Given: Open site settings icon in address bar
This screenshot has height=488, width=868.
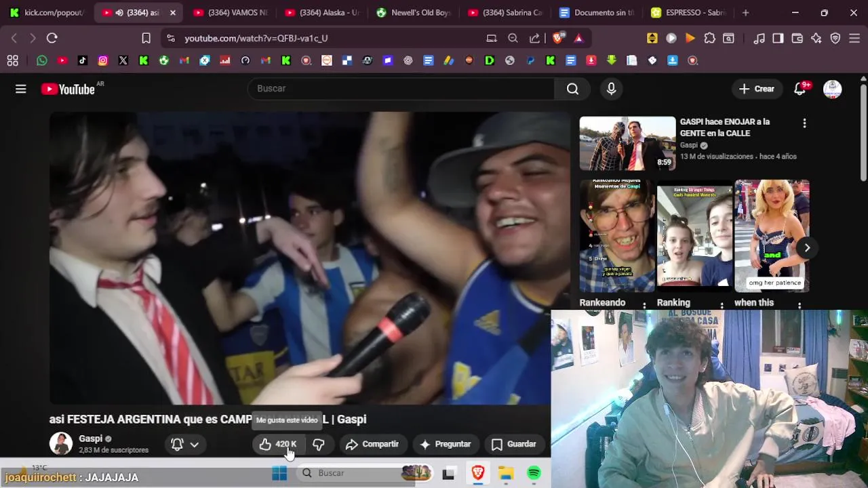Looking at the screenshot, I should pos(170,39).
